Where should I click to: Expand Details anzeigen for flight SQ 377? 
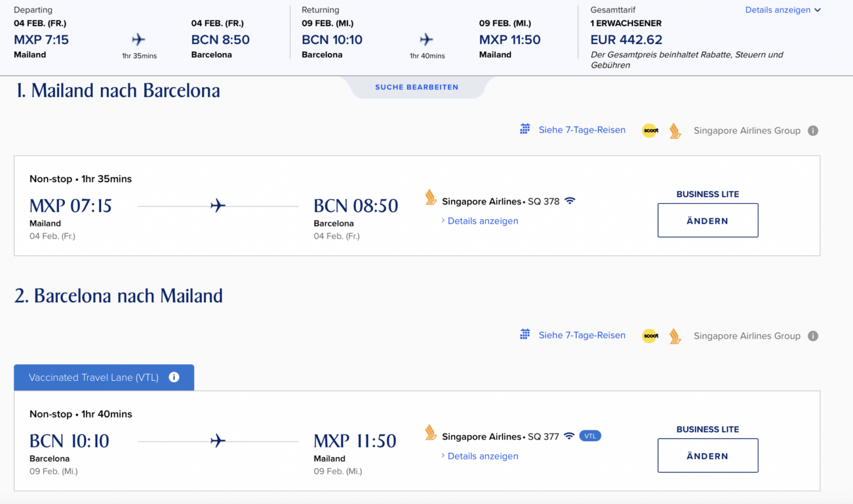point(482,456)
